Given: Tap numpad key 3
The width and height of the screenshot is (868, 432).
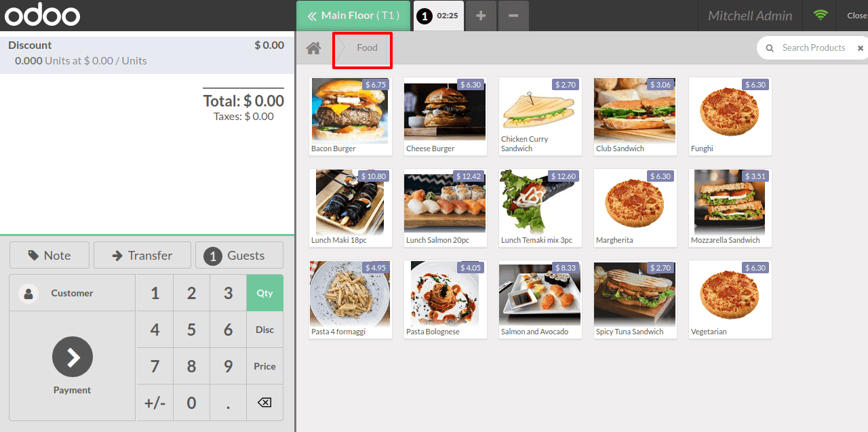Looking at the screenshot, I should click(229, 293).
